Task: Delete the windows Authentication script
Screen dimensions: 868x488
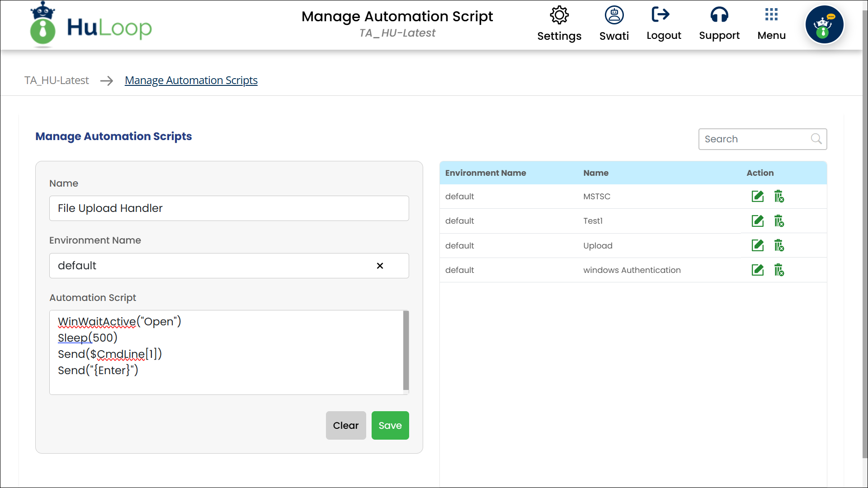Action: point(778,270)
